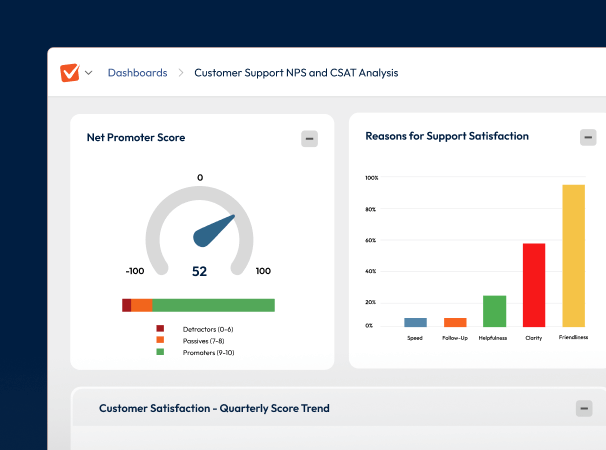Click the Net Promoter Score heading
Screen dimensions: 606x450
pyautogui.click(x=136, y=138)
